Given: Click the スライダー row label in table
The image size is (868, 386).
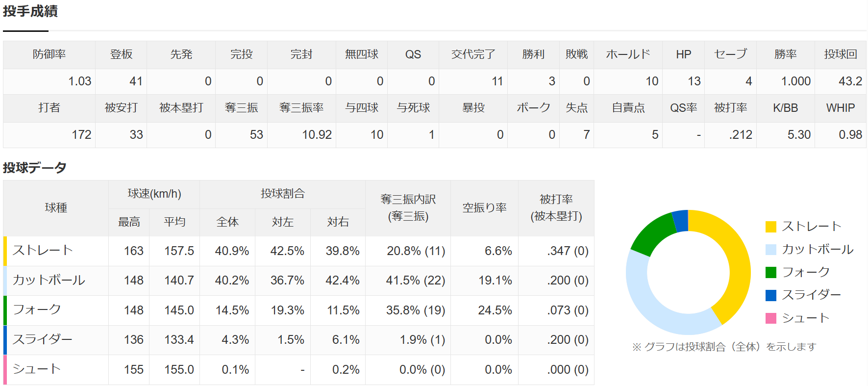Looking at the screenshot, I should [42, 339].
